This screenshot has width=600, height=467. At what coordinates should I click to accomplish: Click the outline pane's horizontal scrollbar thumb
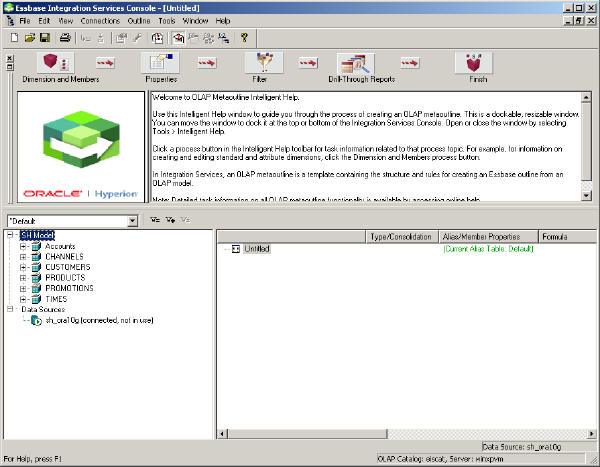[308, 434]
